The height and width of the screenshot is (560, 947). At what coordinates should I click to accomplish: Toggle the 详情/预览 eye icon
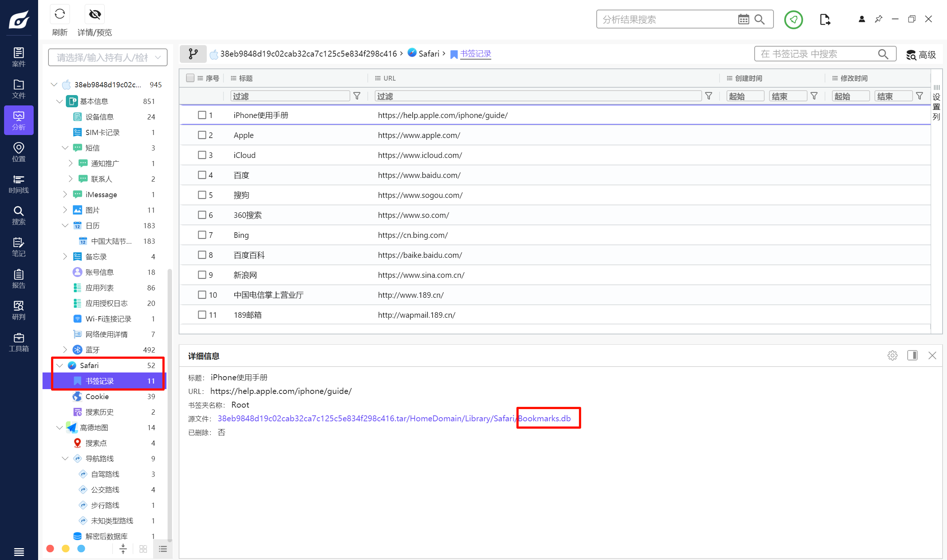click(x=95, y=14)
